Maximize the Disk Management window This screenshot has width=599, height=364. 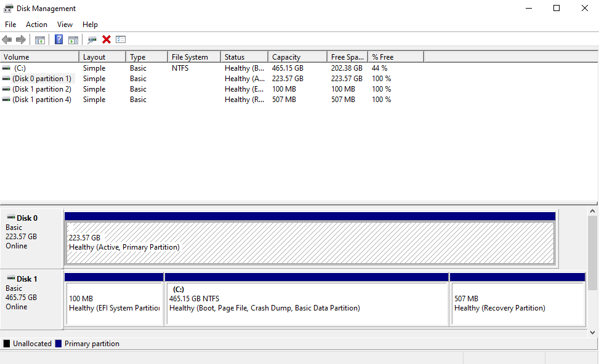pos(557,9)
